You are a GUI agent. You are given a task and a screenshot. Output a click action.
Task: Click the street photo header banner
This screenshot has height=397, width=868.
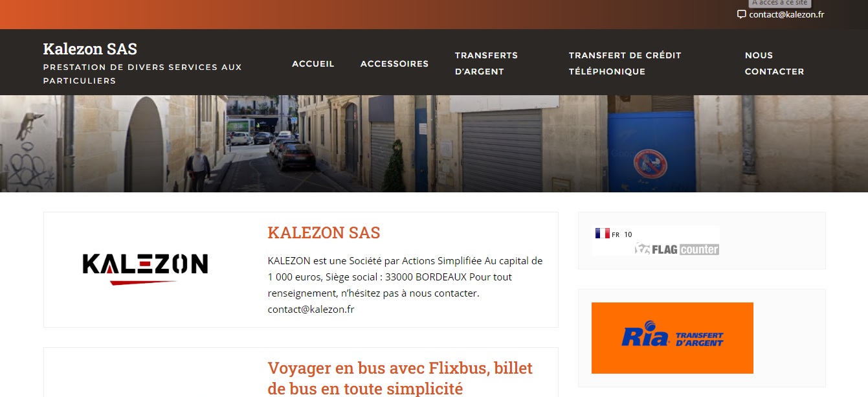pyautogui.click(x=434, y=144)
